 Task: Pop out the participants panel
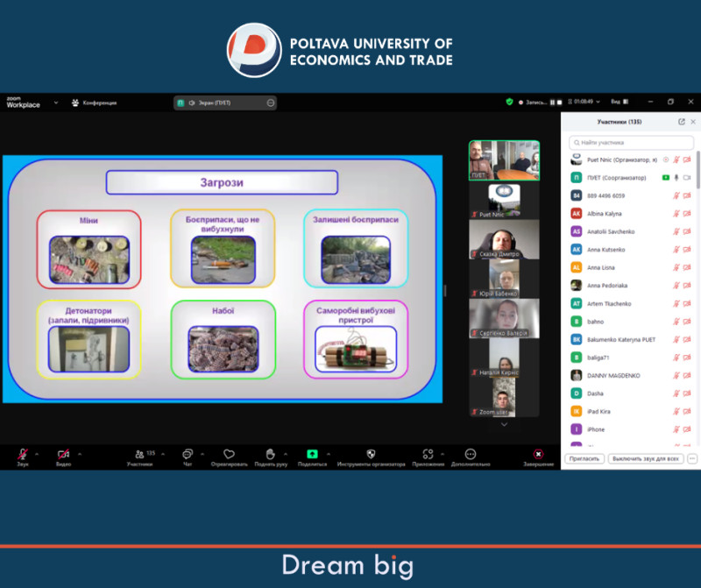682,122
